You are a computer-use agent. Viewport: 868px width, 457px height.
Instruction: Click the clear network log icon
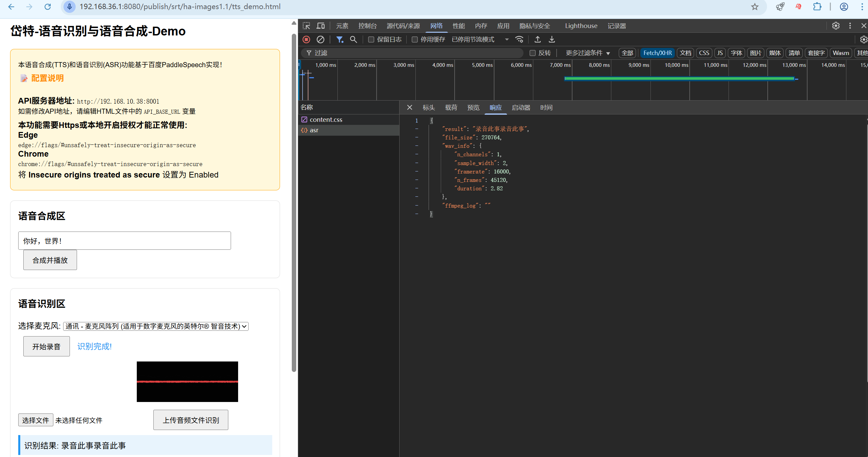pyautogui.click(x=321, y=39)
